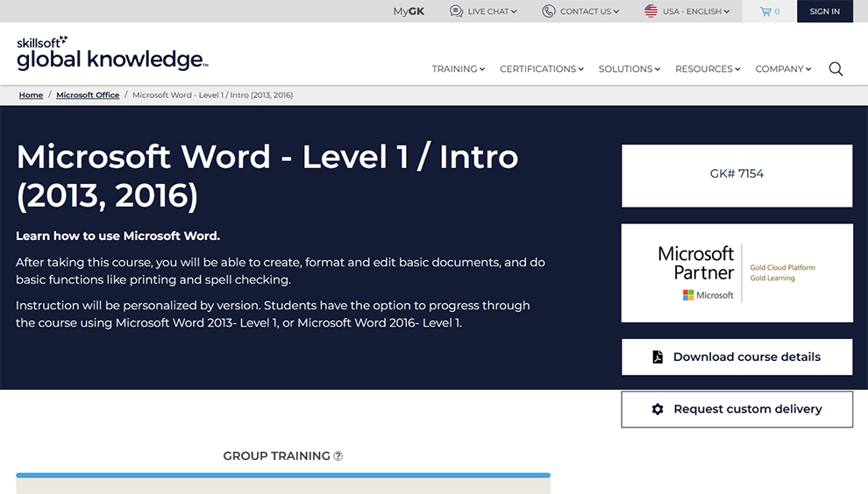Select the Group Training tab
Viewport: 868px width, 494px height.
[283, 455]
